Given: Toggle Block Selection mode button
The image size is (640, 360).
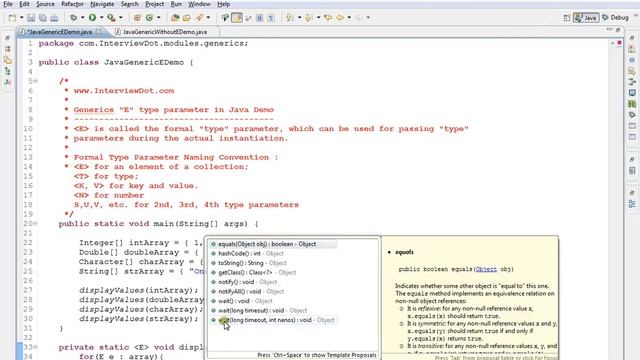Looking at the screenshot, I should click(x=260, y=18).
